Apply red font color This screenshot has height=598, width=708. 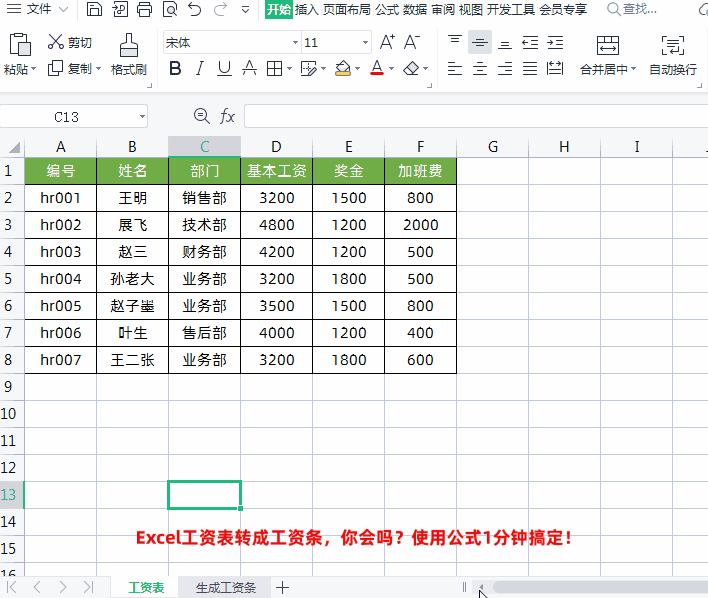coord(377,69)
